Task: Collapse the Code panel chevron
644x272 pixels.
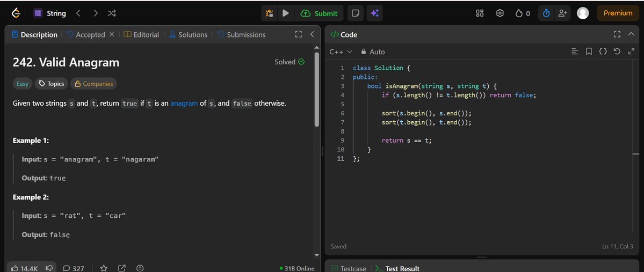Action: [x=631, y=34]
